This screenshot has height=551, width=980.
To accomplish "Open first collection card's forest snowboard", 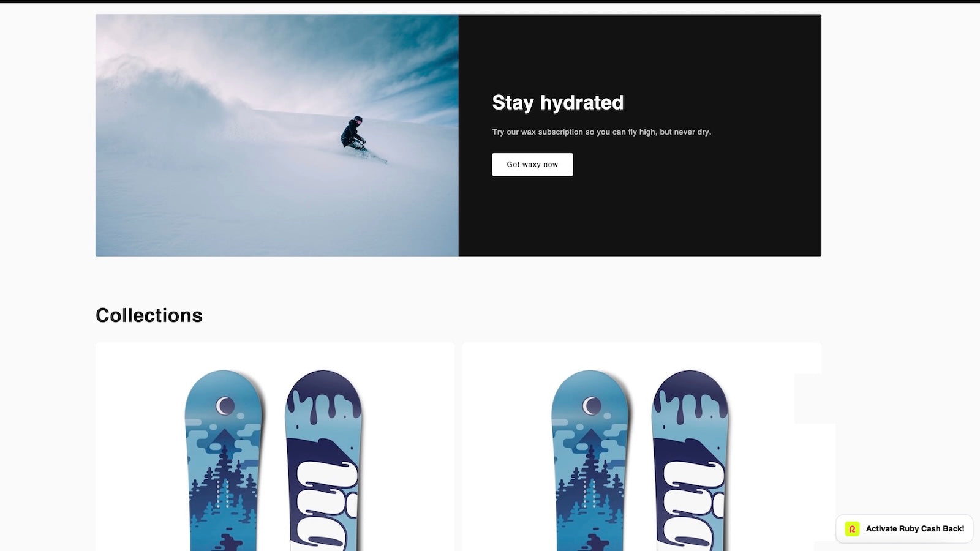I will pyautogui.click(x=224, y=460).
